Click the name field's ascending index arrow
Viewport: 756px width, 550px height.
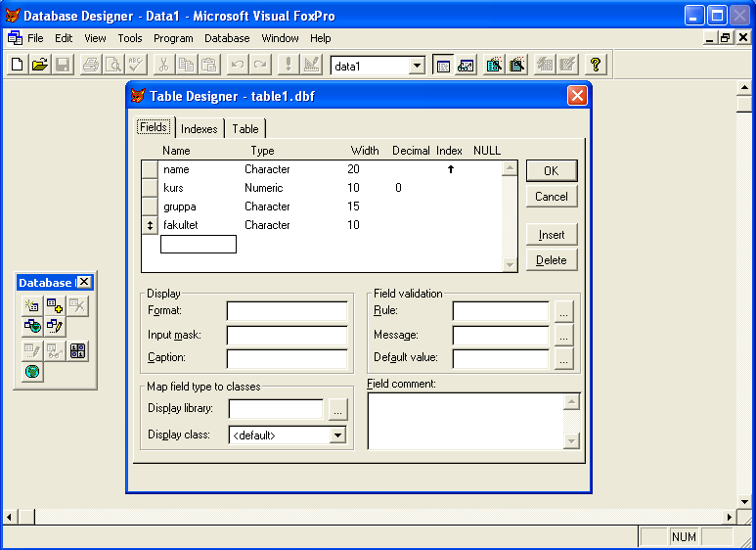450,169
